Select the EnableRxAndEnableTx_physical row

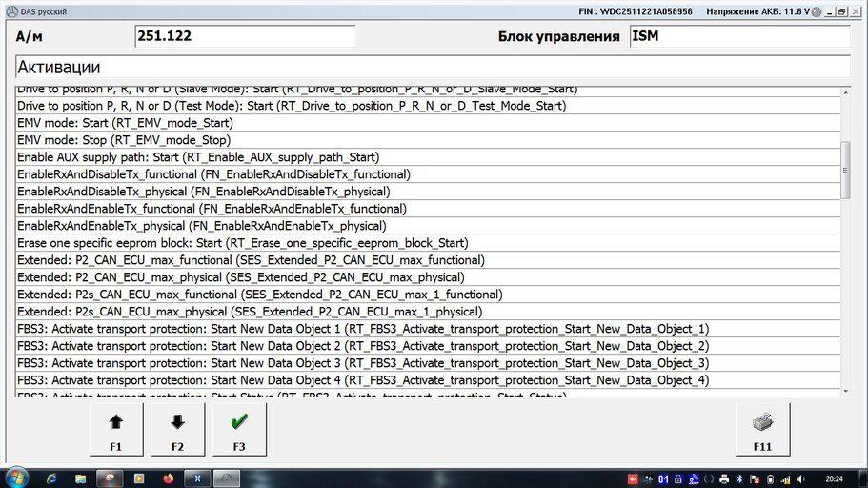(428, 226)
